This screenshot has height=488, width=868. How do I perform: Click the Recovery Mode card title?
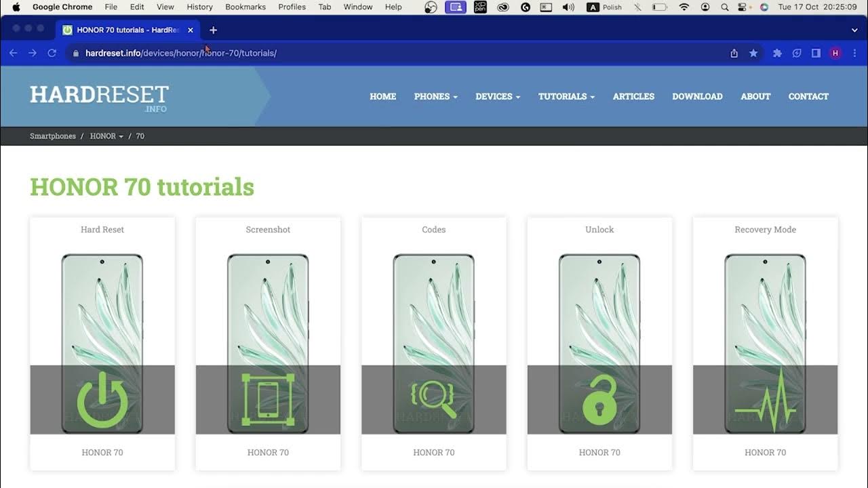click(x=765, y=230)
